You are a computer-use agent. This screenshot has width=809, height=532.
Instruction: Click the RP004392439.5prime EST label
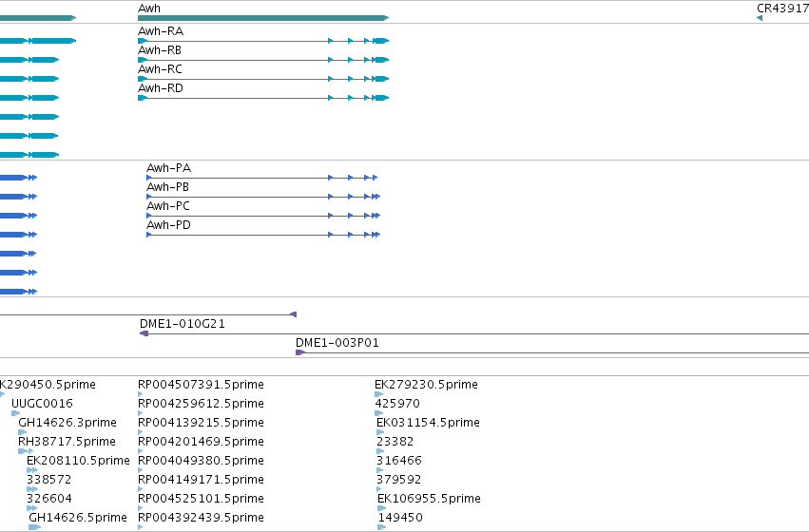pyautogui.click(x=201, y=518)
